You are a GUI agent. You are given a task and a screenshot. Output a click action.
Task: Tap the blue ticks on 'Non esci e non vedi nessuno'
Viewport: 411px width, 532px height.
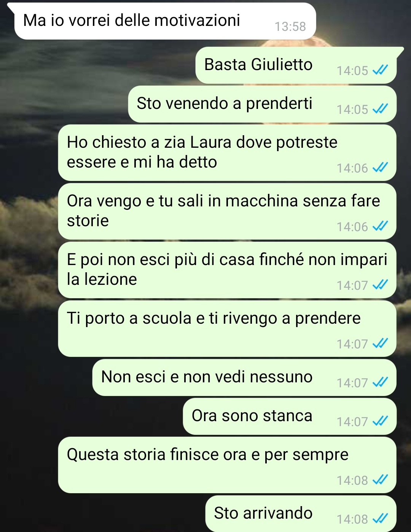click(380, 382)
